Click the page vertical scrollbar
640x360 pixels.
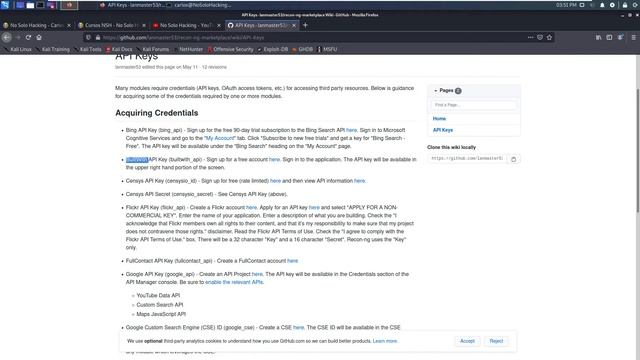[638, 150]
